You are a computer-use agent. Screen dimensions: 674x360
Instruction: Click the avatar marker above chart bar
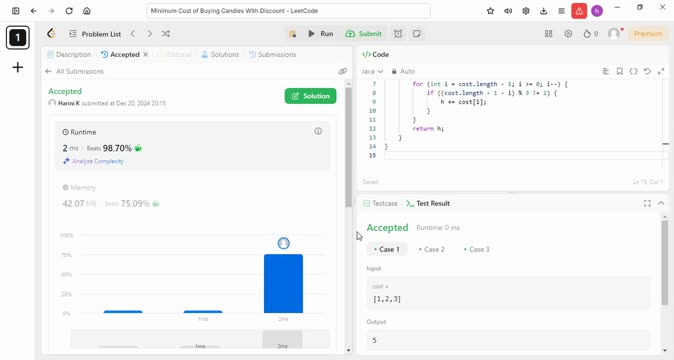(x=283, y=243)
